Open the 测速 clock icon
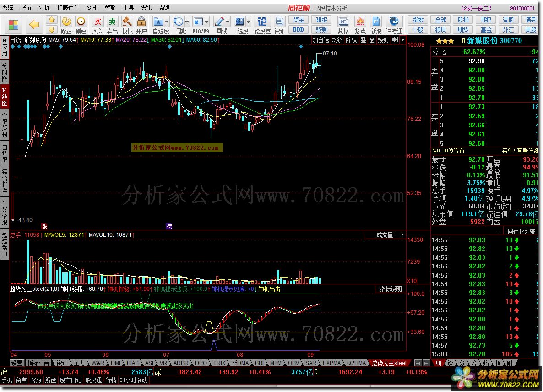The height and width of the screenshot is (392, 543). click(81, 22)
